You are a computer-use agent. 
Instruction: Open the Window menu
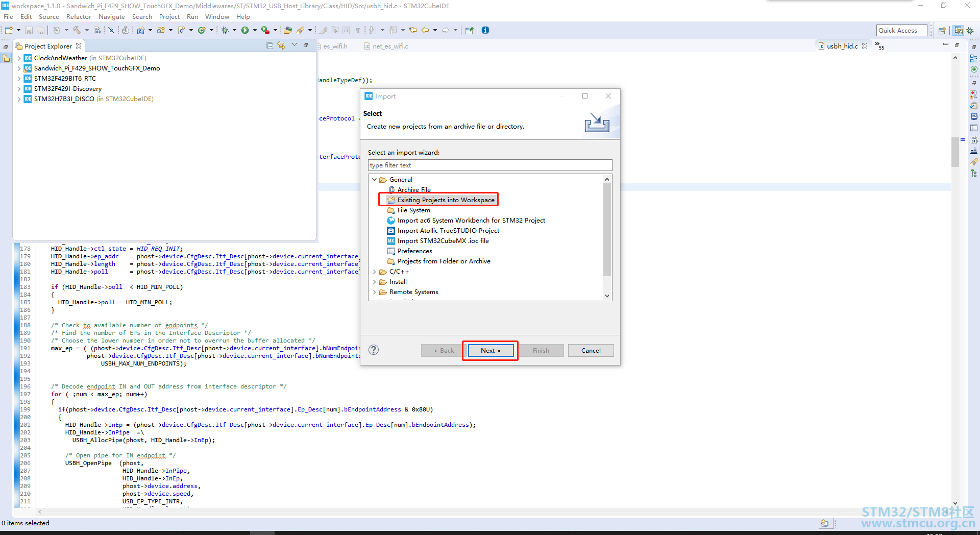tap(217, 17)
